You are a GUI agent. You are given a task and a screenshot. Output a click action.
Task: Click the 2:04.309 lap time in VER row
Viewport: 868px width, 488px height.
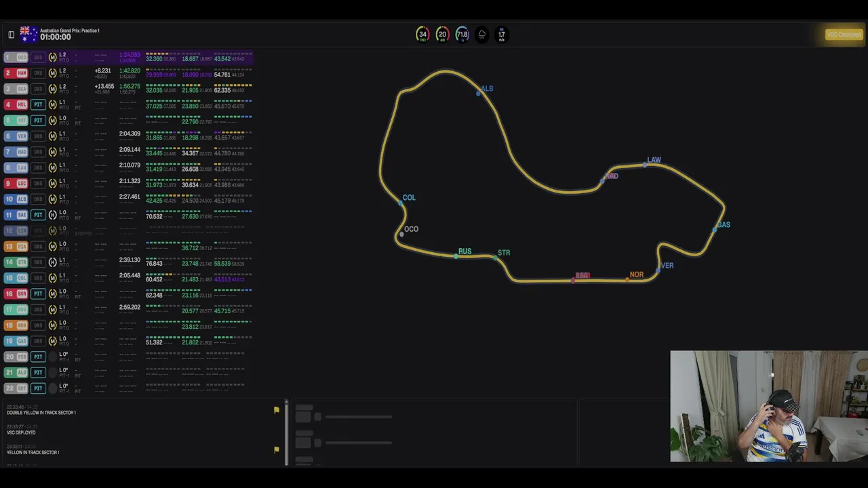130,134
